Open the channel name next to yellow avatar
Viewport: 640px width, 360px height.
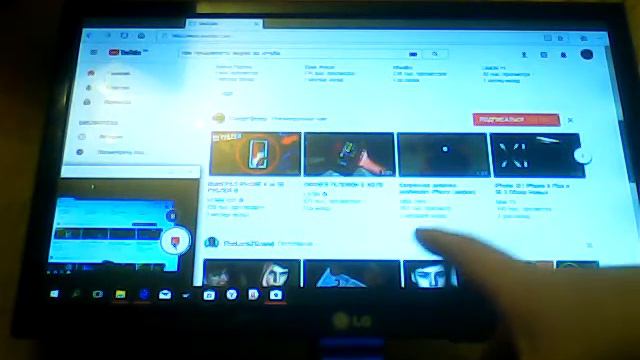[248, 119]
